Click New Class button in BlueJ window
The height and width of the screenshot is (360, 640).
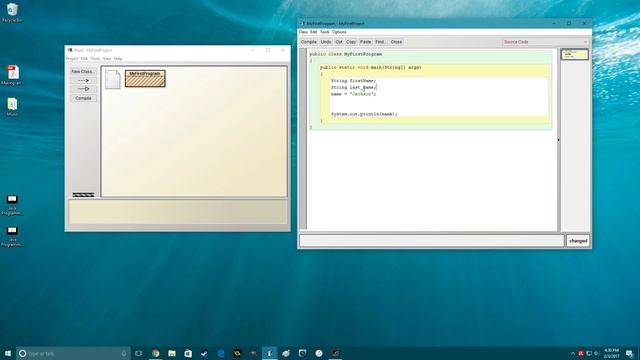pyautogui.click(x=83, y=71)
